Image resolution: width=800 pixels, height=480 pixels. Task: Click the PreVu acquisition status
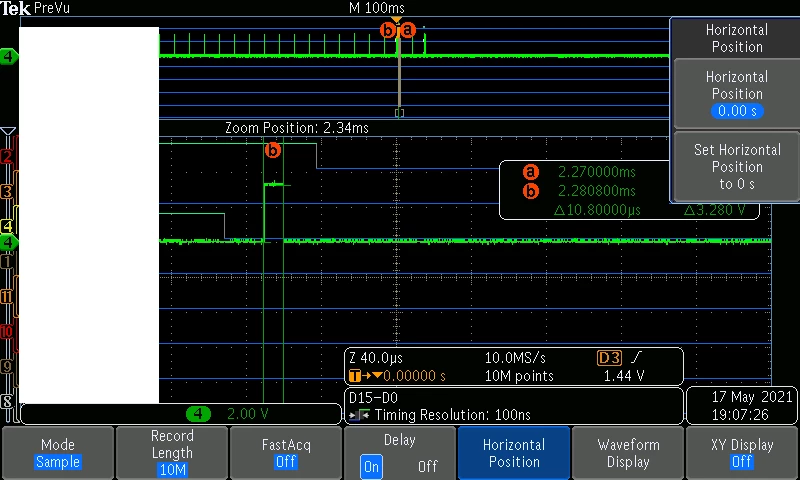point(52,8)
